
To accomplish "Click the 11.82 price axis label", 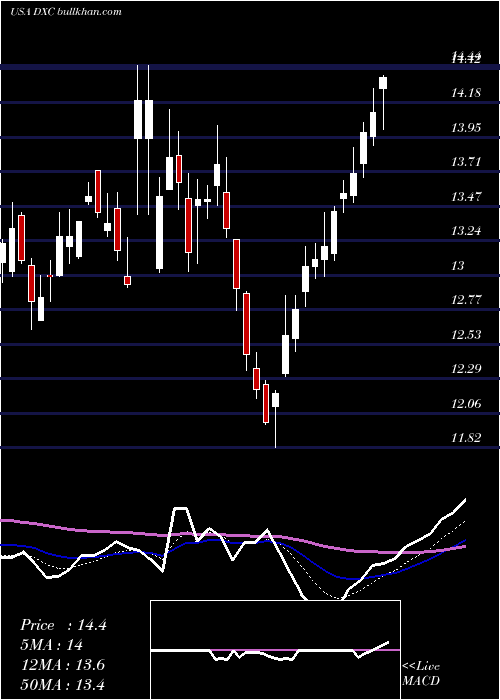I will click(466, 438).
